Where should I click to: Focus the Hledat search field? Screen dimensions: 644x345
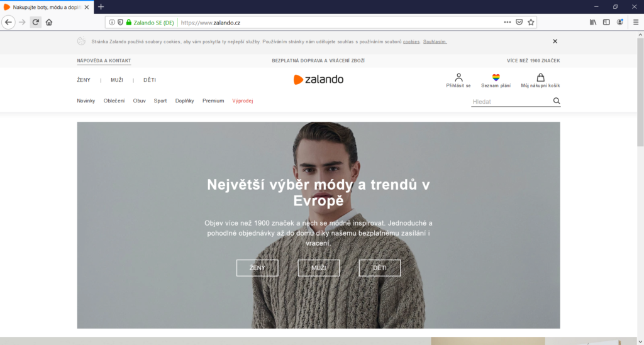point(511,101)
